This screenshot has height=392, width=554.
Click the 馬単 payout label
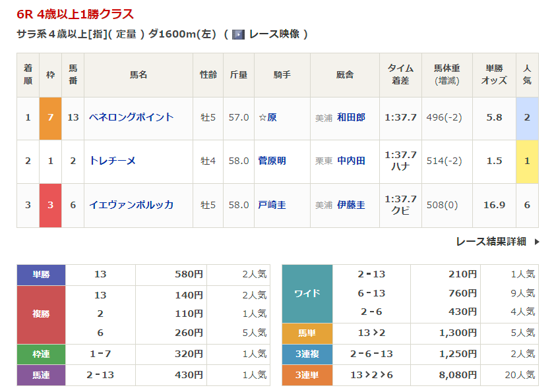(307, 334)
